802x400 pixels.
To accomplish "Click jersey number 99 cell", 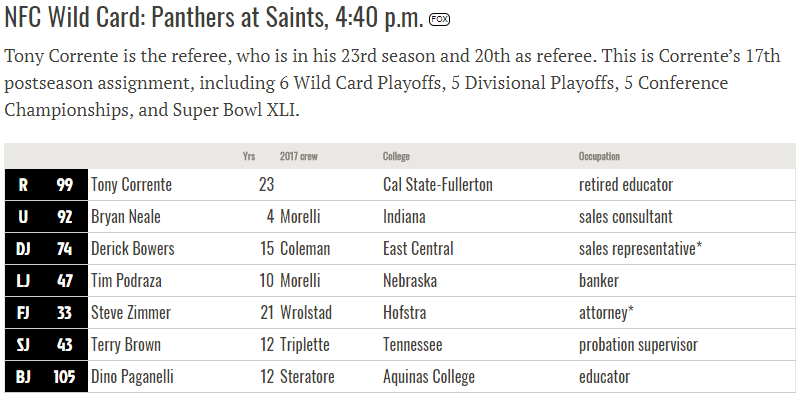I will pos(64,185).
